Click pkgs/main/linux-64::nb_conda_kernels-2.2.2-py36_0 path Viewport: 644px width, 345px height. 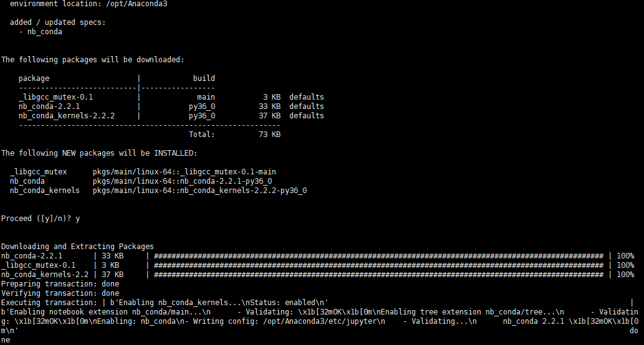click(x=199, y=191)
